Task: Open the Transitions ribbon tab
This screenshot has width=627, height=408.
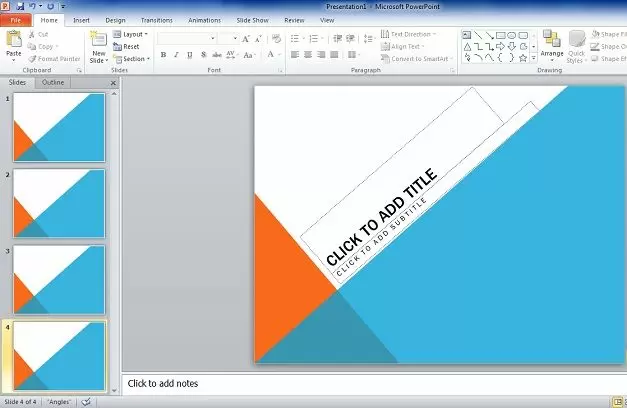Action: [156, 19]
